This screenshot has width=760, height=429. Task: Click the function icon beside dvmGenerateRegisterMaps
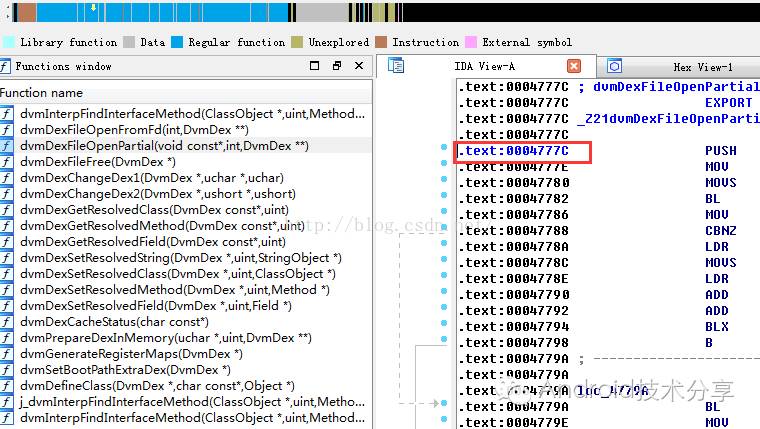coord(6,354)
